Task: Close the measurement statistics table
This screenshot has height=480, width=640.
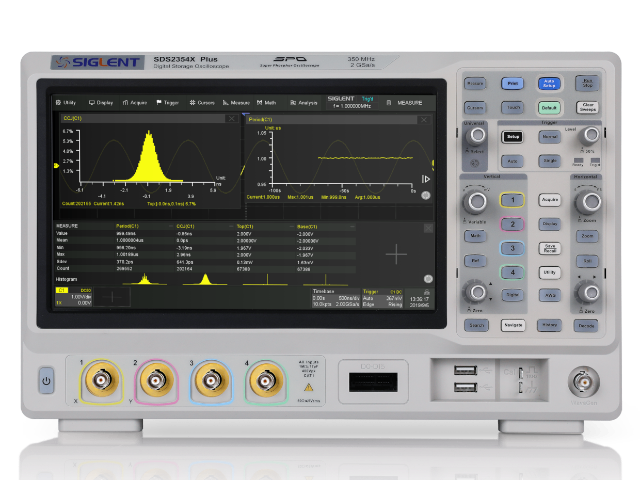Action: [428, 228]
